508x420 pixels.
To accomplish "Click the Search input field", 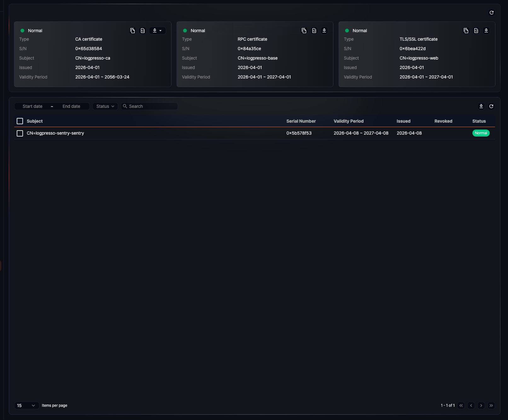I will pyautogui.click(x=152, y=106).
